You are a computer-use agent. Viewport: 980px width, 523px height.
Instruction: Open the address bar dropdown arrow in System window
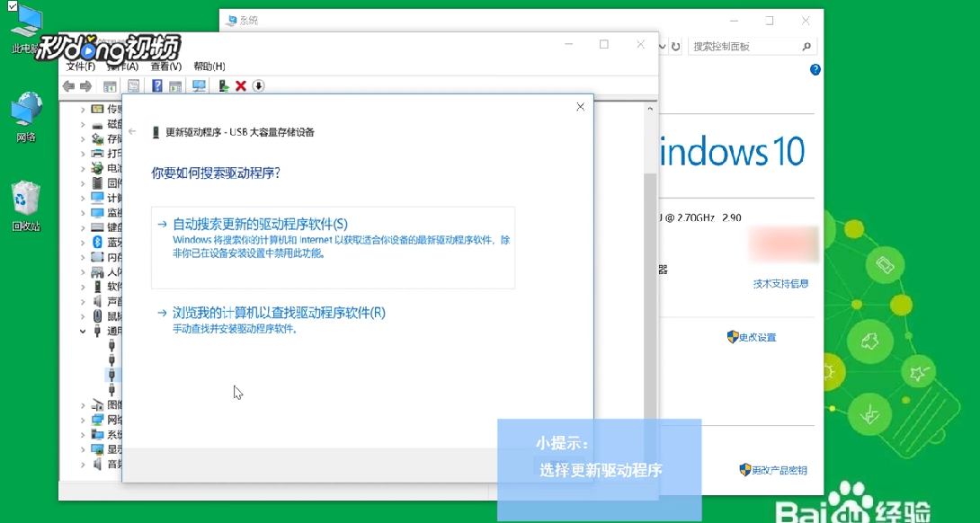coord(664,46)
